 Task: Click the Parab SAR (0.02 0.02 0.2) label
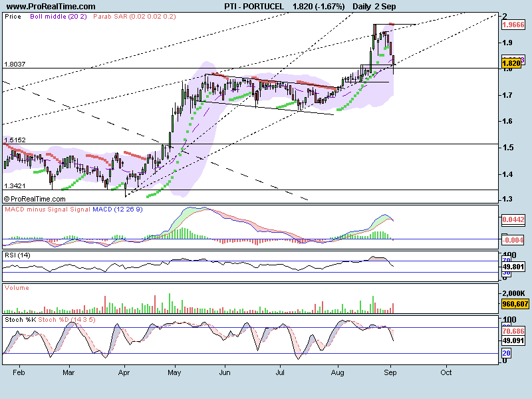click(x=135, y=16)
